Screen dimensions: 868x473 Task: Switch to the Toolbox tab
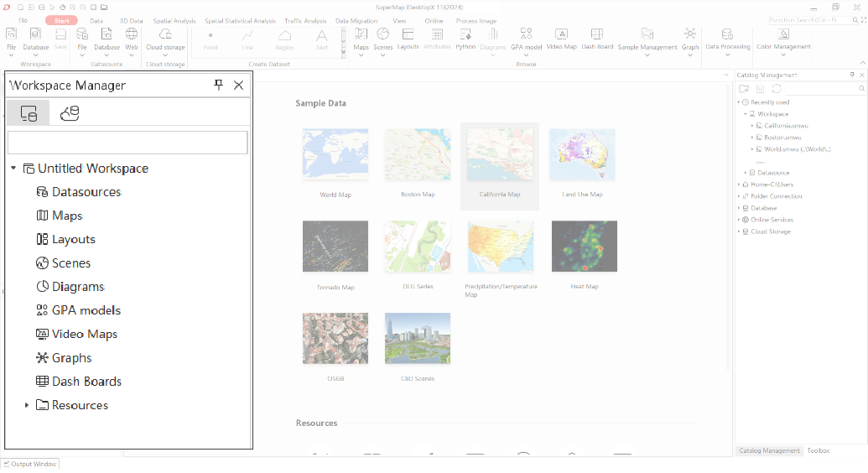pos(819,450)
